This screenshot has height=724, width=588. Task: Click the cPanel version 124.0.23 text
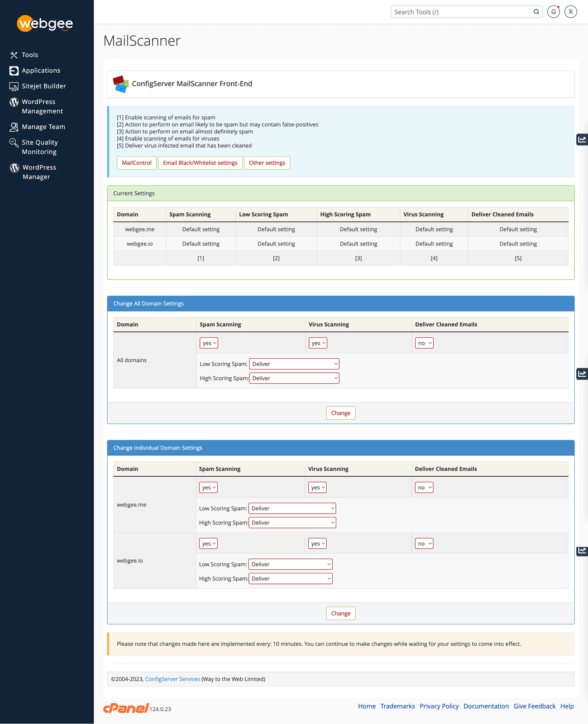point(160,709)
